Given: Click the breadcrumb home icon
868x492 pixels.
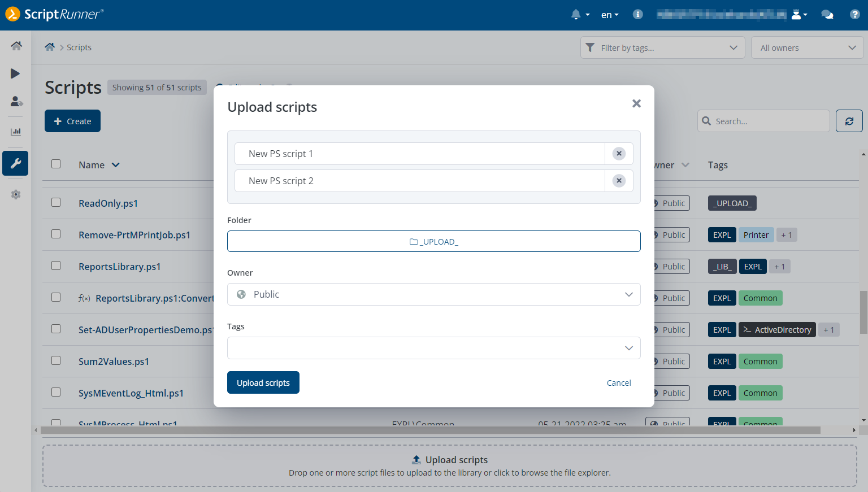Looking at the screenshot, I should click(50, 47).
